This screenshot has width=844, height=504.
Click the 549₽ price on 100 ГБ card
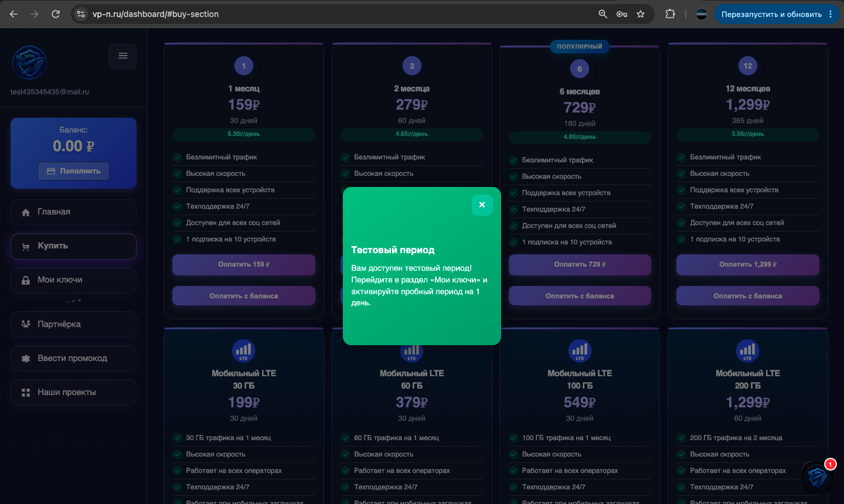[x=580, y=403]
